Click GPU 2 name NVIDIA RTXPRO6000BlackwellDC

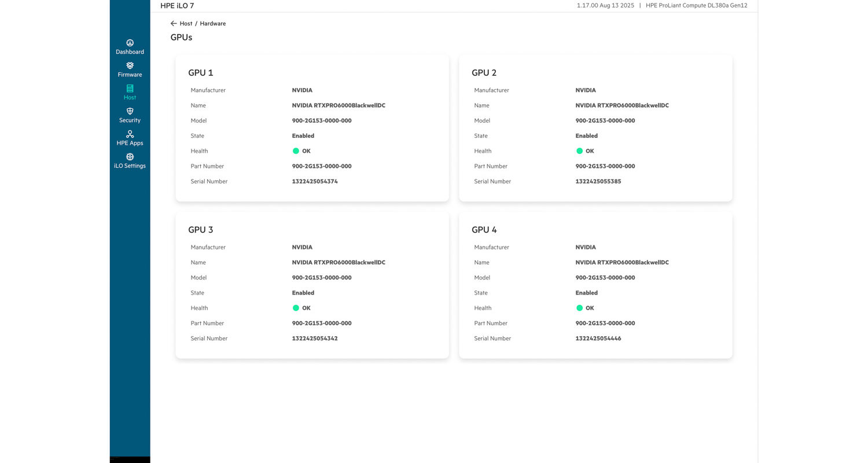click(621, 106)
